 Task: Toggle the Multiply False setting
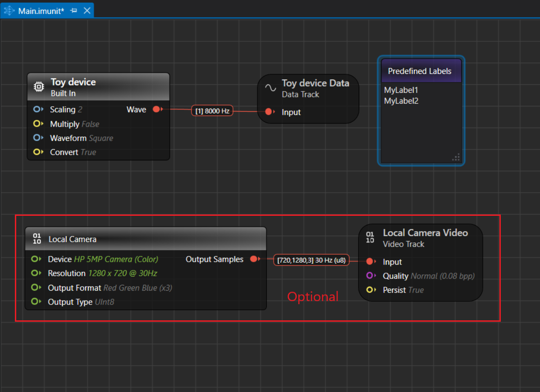(x=90, y=124)
